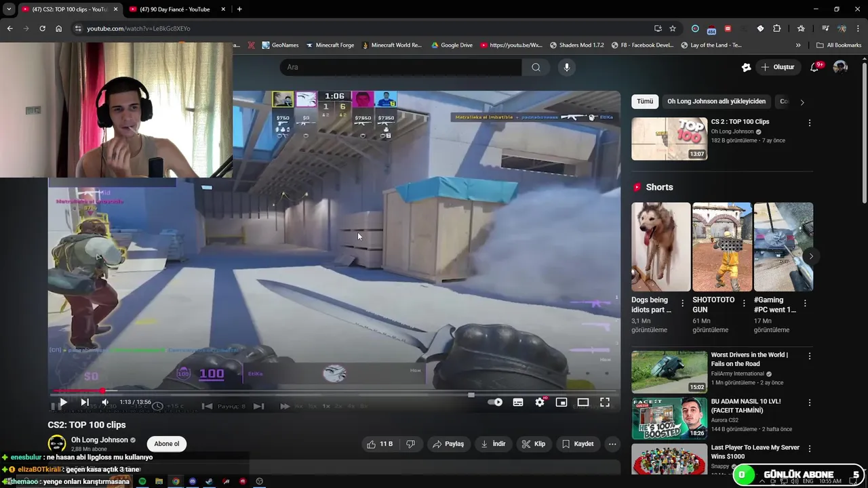Enter fullscreen mode
The height and width of the screenshot is (488, 868).
605,402
